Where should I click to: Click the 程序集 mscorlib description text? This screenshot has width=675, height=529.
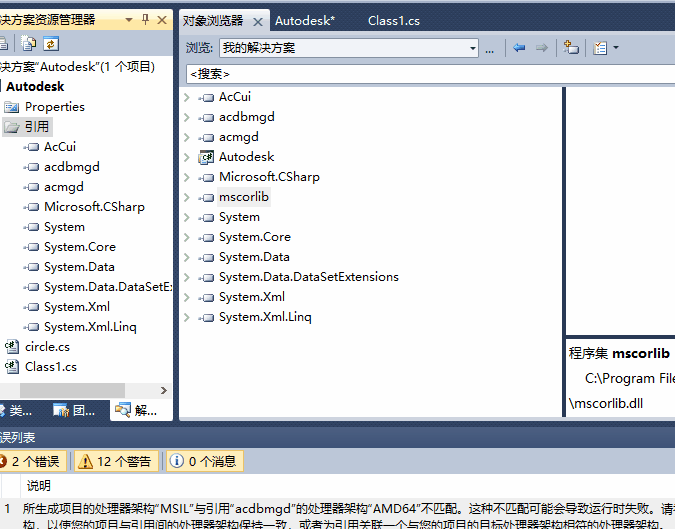pos(619,353)
